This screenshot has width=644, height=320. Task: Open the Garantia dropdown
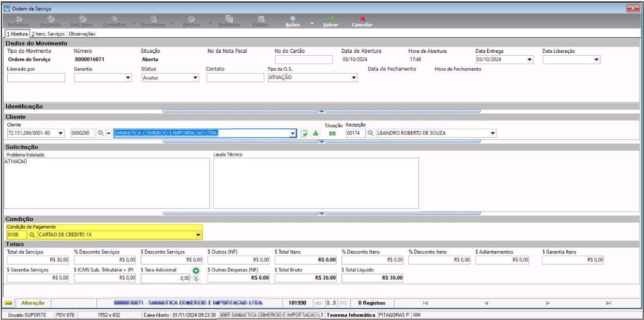click(128, 77)
